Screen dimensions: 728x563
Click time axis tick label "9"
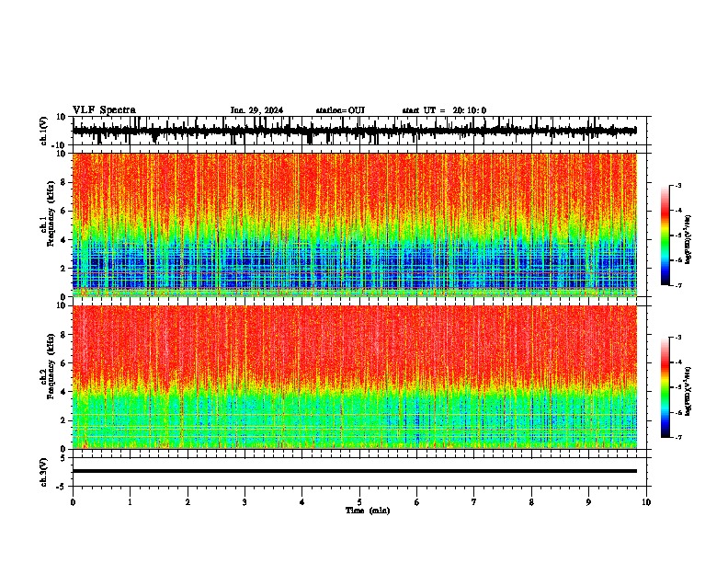pos(588,502)
